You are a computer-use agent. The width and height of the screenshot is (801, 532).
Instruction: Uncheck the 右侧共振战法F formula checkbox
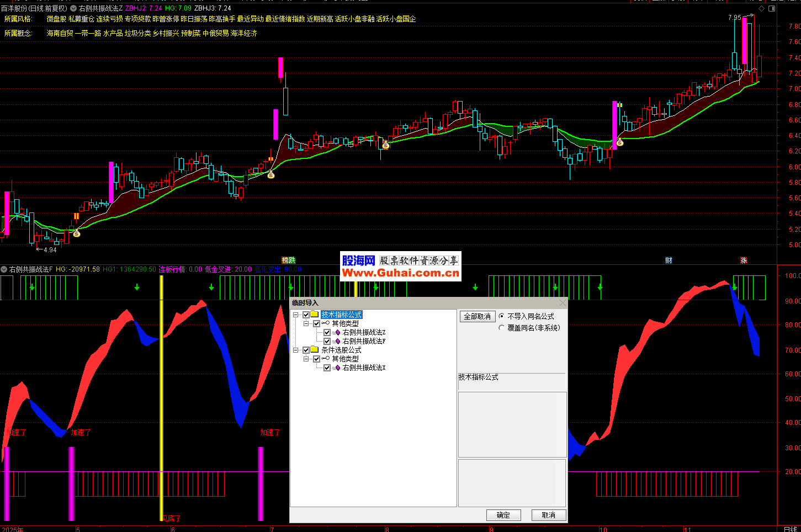(x=327, y=342)
